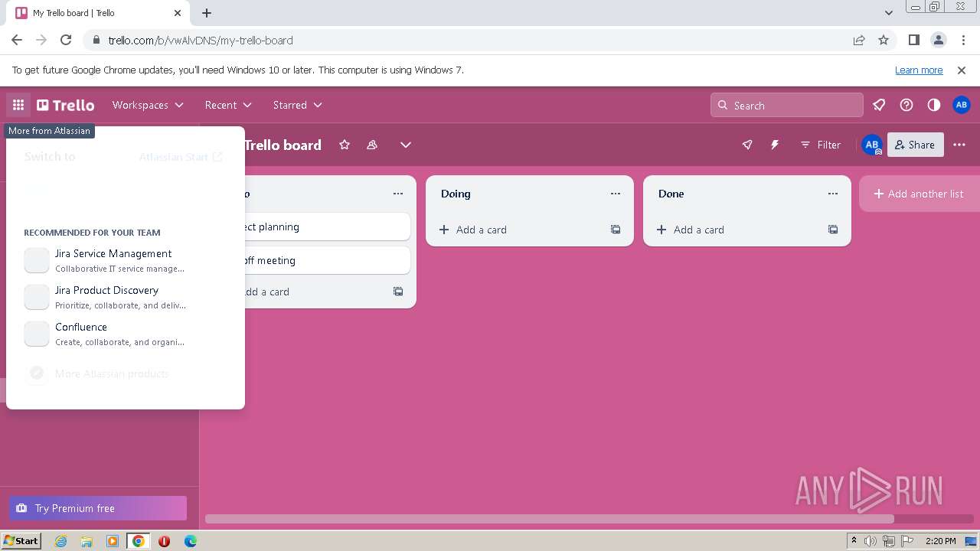Toggle Chrome side panel icon
The image size is (980, 551).
pos(913,40)
